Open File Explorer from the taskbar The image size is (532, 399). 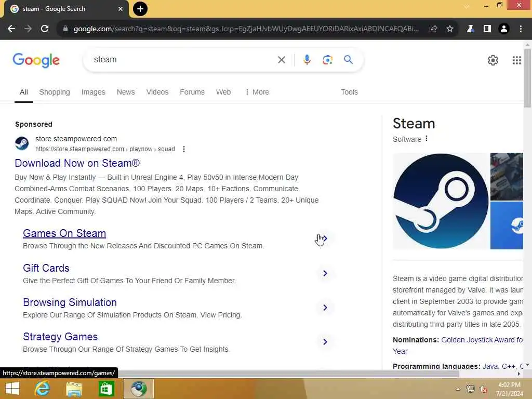click(74, 389)
